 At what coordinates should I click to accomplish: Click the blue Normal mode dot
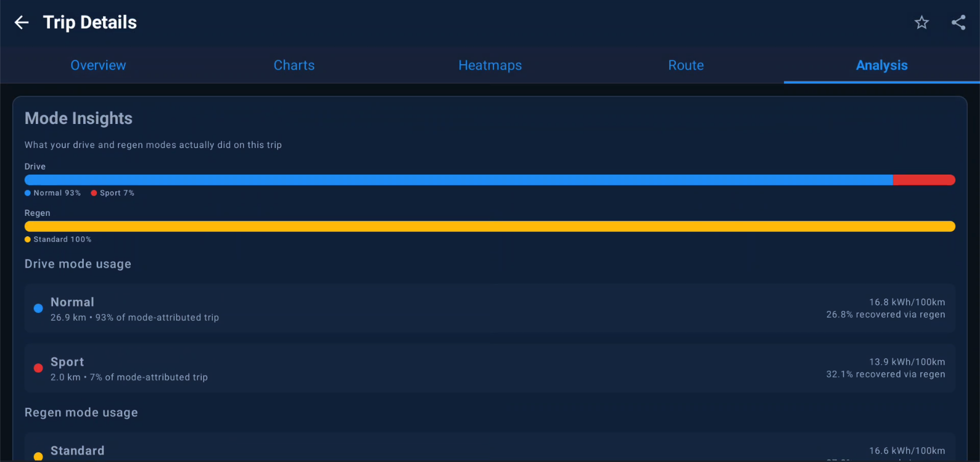[x=38, y=308]
